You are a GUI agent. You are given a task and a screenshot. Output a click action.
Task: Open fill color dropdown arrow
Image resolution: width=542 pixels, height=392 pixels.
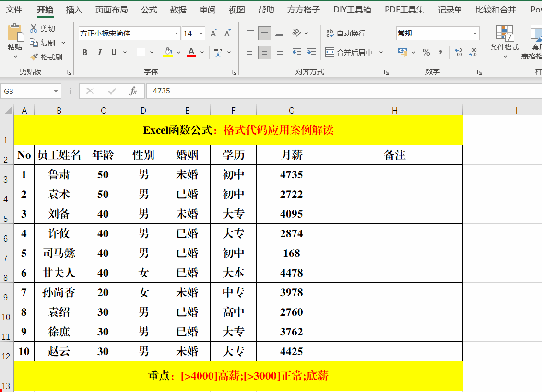(178, 53)
